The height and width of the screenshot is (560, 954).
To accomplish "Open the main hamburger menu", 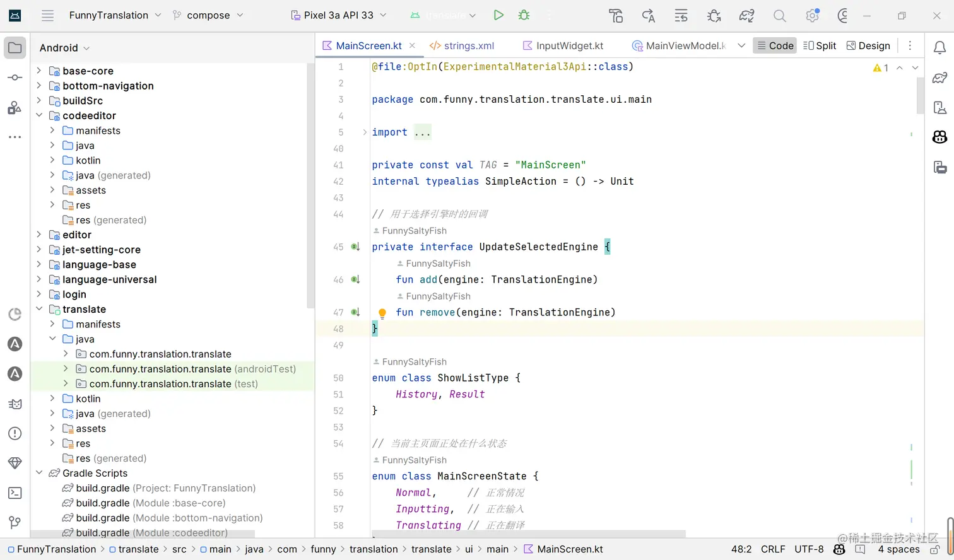I will point(47,15).
